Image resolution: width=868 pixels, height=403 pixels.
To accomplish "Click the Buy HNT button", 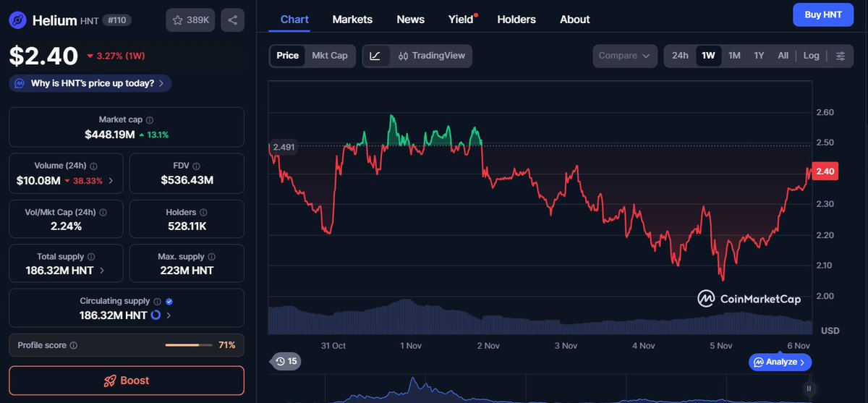I will [823, 14].
